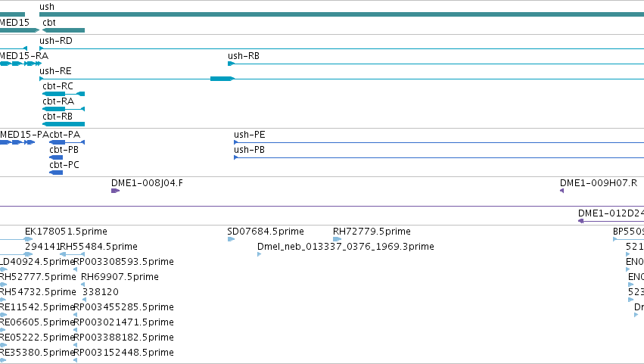Viewport: 644px width, 364px height.
Task: Click the ush-PE protein line start
Action: [236, 142]
